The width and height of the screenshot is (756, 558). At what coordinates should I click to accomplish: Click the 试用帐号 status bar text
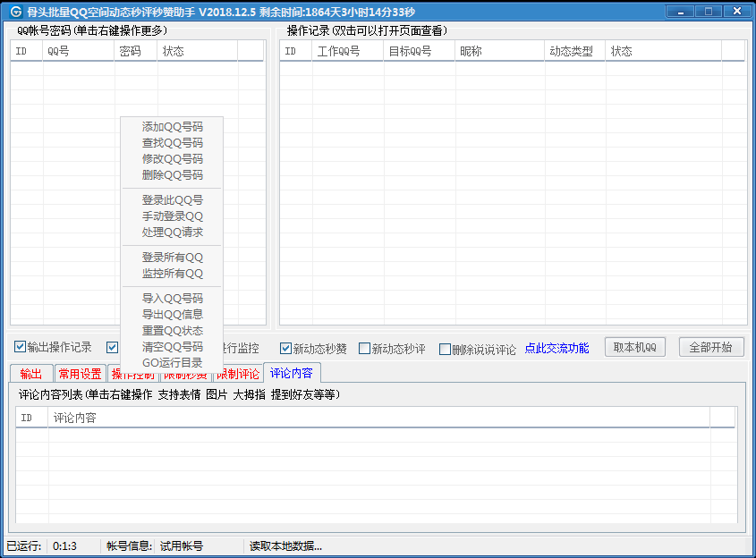coord(182,546)
